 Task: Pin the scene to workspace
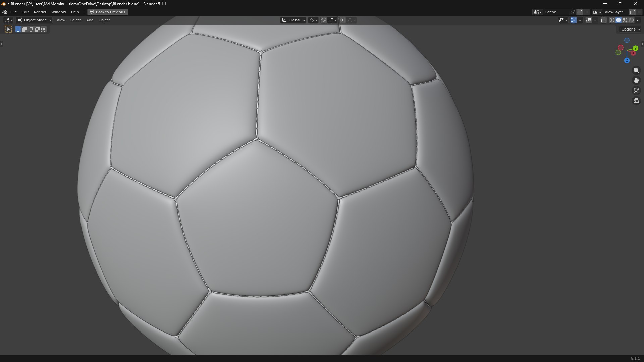point(573,12)
